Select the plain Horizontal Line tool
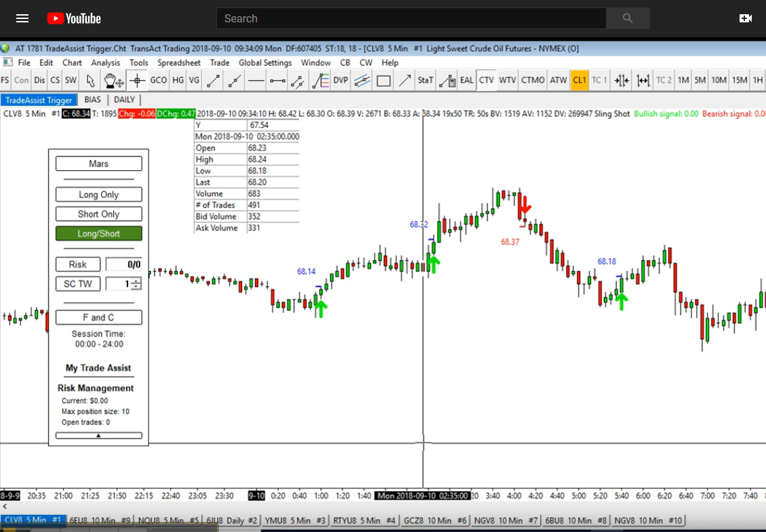Viewport: 766px width, 532px height. [x=256, y=81]
